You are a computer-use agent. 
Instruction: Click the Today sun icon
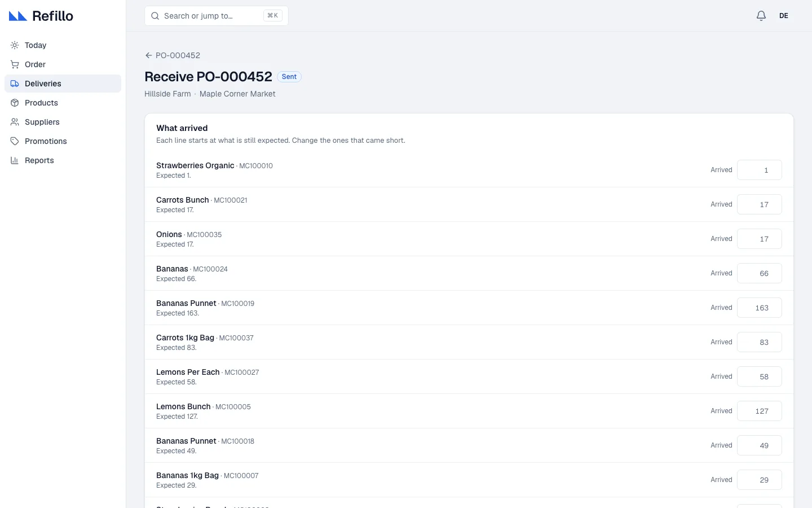tap(15, 45)
